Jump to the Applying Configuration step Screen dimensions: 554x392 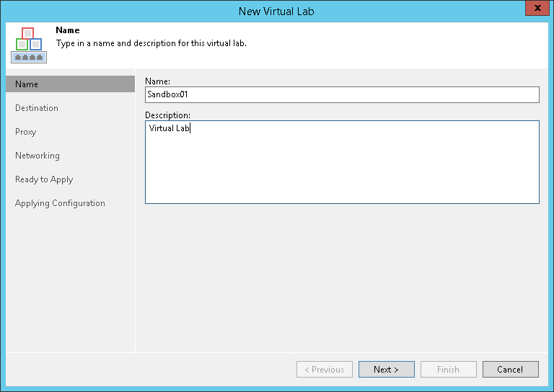pyautogui.click(x=60, y=203)
